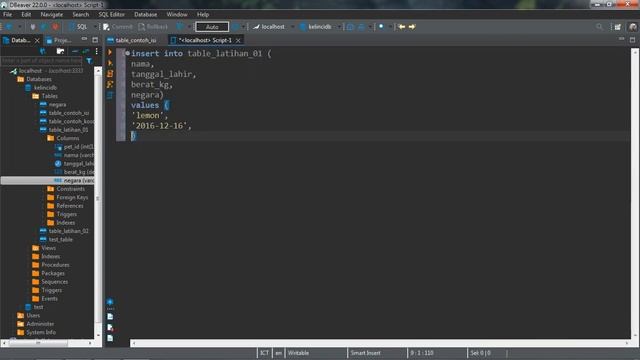The height and width of the screenshot is (360, 640).
Task: Switch to table_contoh_isi editor tab
Action: (132, 40)
